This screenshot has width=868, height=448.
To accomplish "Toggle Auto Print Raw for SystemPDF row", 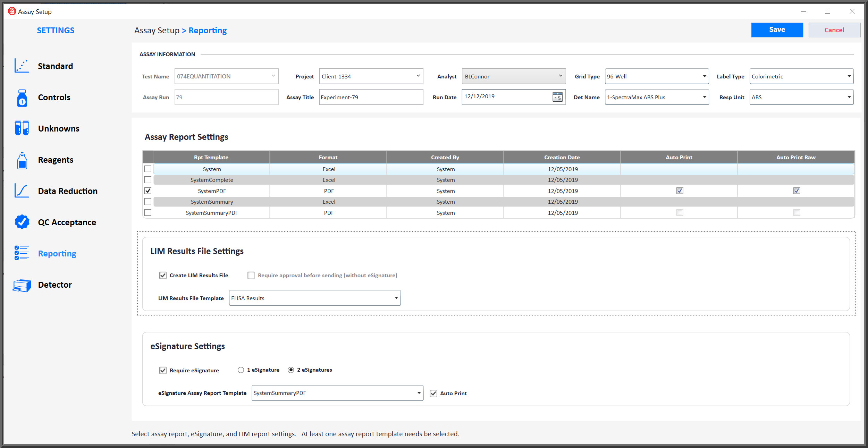I will pos(797,191).
